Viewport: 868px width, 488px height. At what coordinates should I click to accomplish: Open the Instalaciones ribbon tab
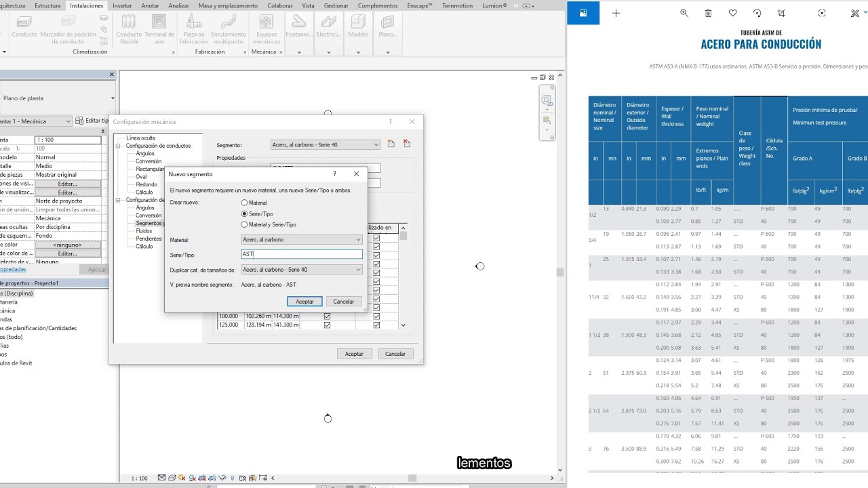pos(87,5)
